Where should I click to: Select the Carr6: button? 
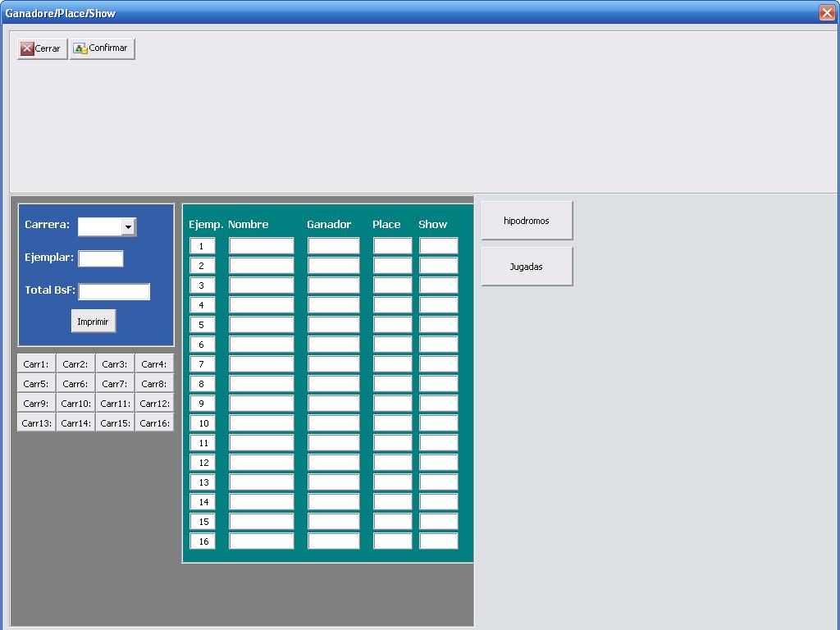pyautogui.click(x=75, y=384)
